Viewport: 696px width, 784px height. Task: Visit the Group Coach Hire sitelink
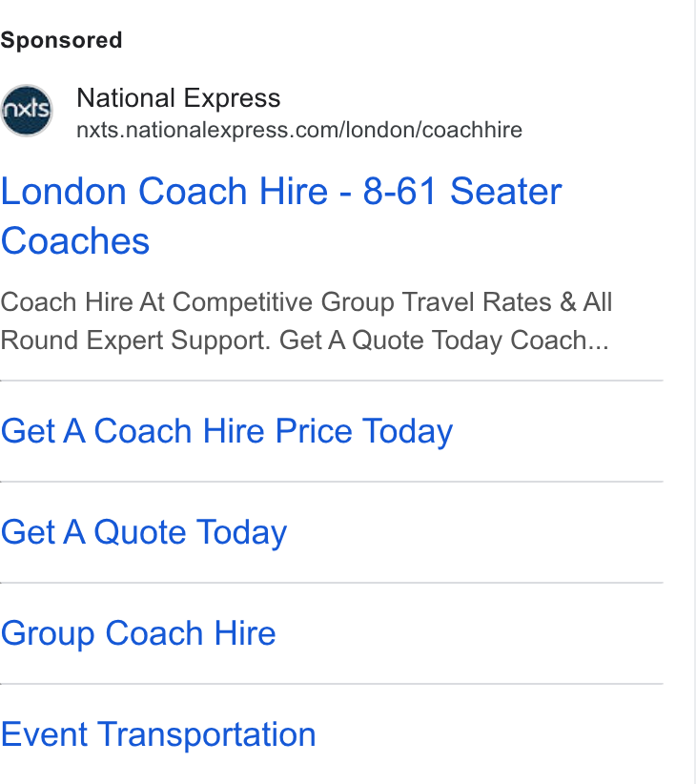coord(138,633)
